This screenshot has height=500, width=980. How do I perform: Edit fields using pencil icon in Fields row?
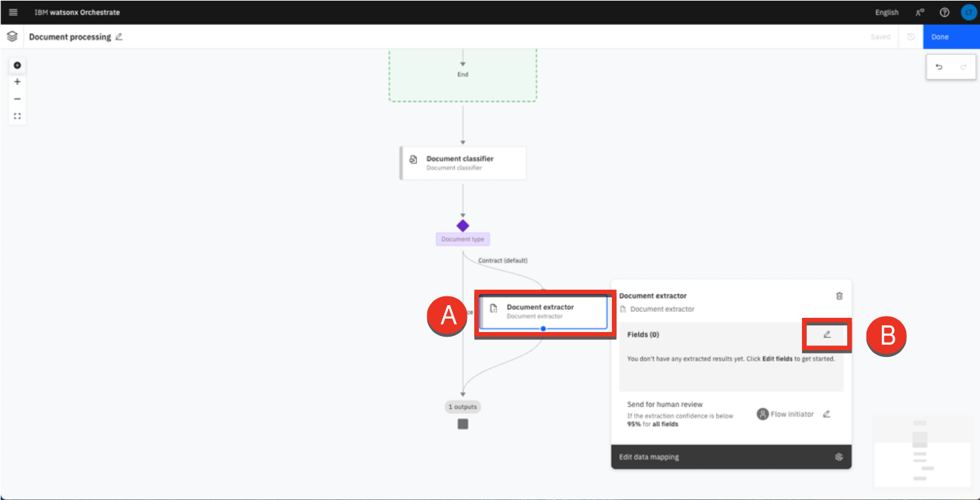pyautogui.click(x=827, y=334)
